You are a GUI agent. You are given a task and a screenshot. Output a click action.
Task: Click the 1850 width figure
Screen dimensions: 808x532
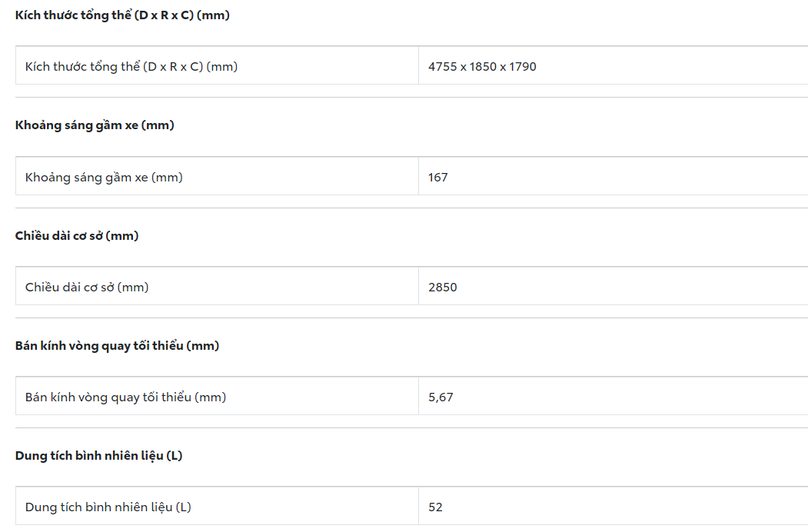click(x=483, y=67)
